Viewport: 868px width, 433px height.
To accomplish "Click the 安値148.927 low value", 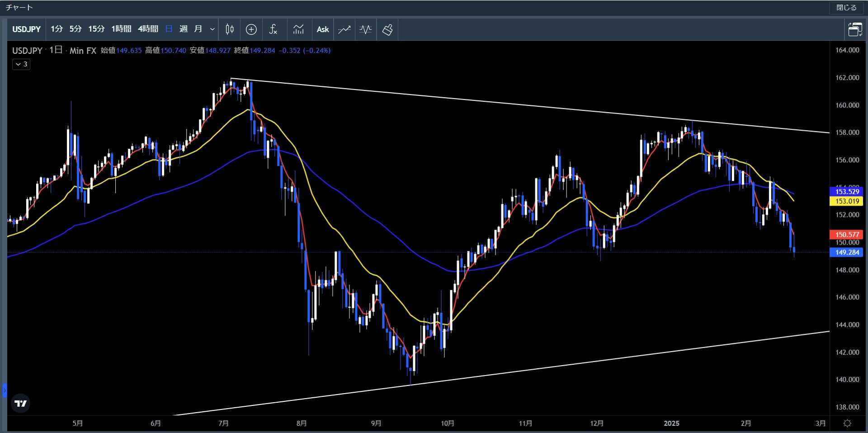I will tap(210, 51).
